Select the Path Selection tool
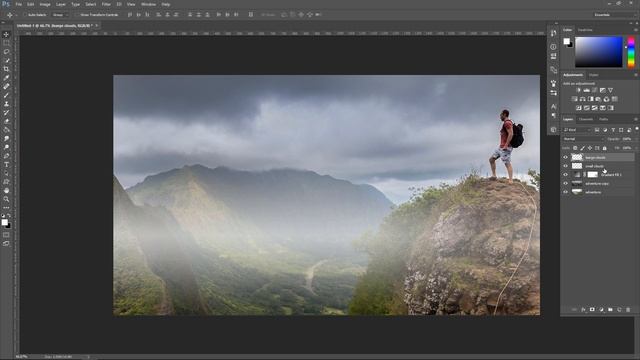Screen dimensions: 640x360 point(6,173)
